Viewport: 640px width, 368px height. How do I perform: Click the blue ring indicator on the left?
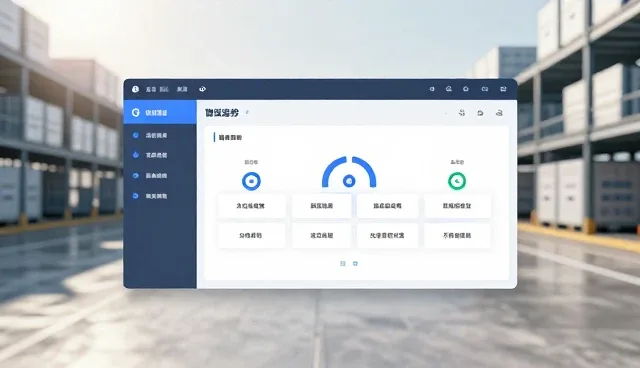[251, 181]
